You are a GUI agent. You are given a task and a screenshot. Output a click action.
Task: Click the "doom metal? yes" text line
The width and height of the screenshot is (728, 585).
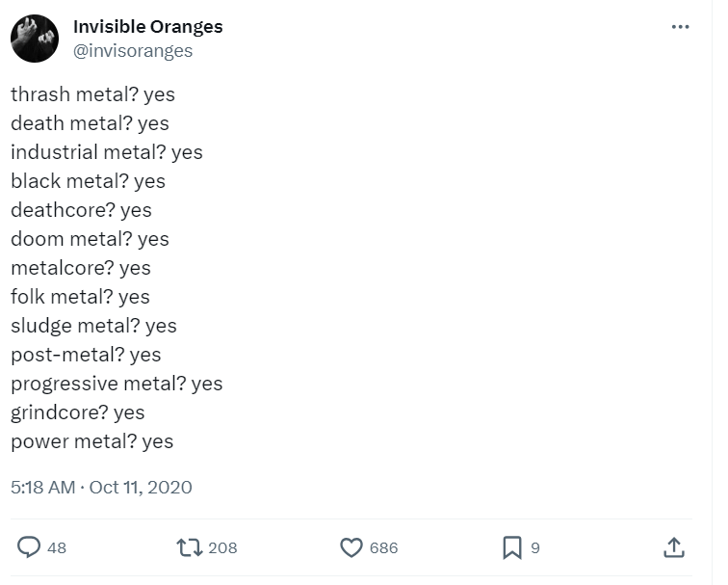pyautogui.click(x=90, y=239)
